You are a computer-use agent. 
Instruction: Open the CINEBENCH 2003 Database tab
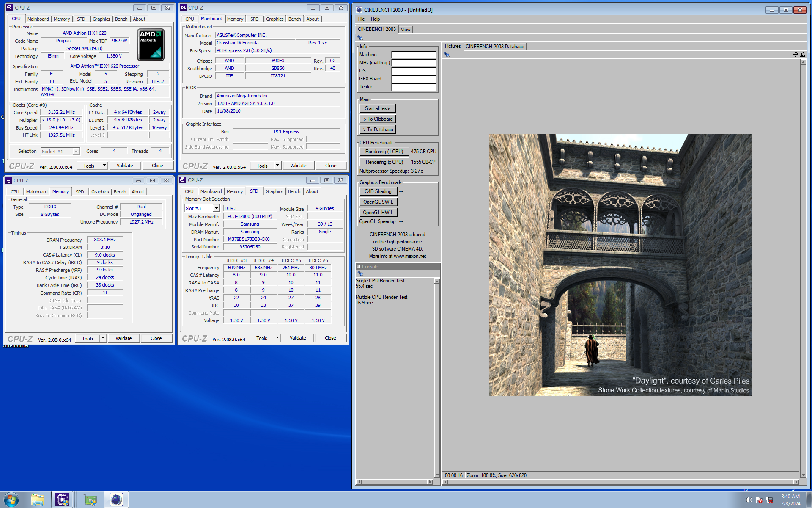[x=495, y=47]
